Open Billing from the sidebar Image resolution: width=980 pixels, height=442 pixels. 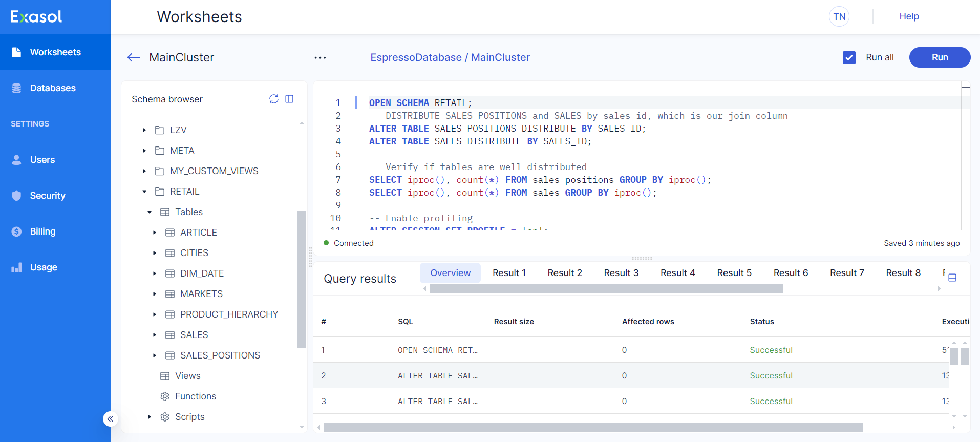pos(42,231)
